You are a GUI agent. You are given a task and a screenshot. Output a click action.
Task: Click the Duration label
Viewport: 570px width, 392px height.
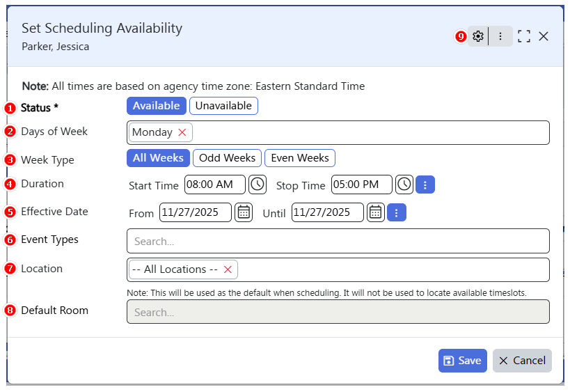(42, 184)
